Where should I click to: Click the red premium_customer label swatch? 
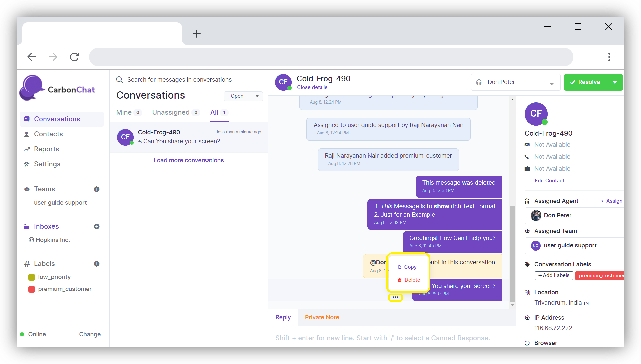[x=32, y=289]
